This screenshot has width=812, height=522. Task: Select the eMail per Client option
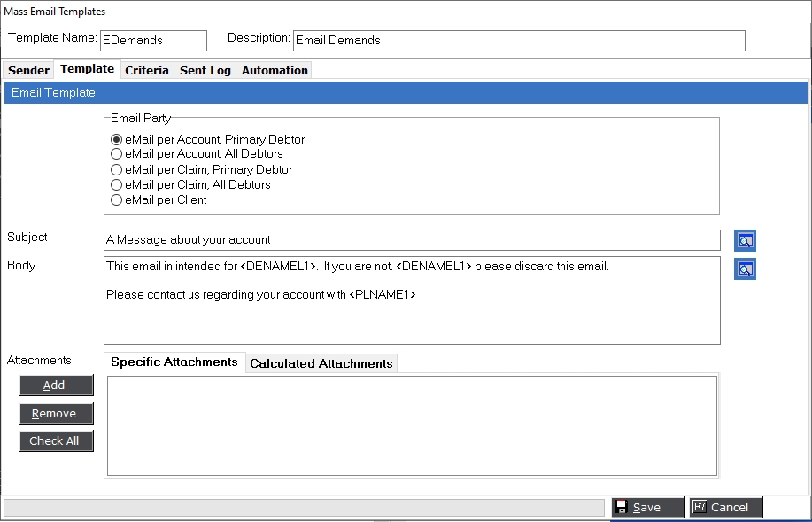116,199
